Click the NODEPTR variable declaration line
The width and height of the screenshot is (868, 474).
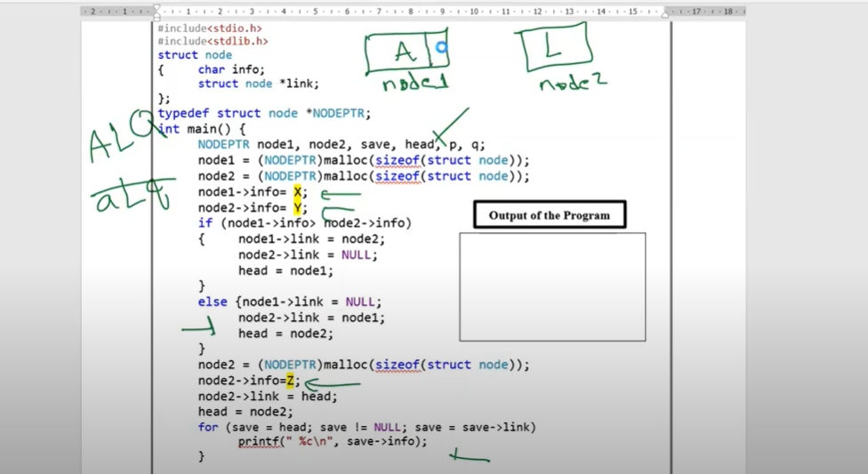342,145
